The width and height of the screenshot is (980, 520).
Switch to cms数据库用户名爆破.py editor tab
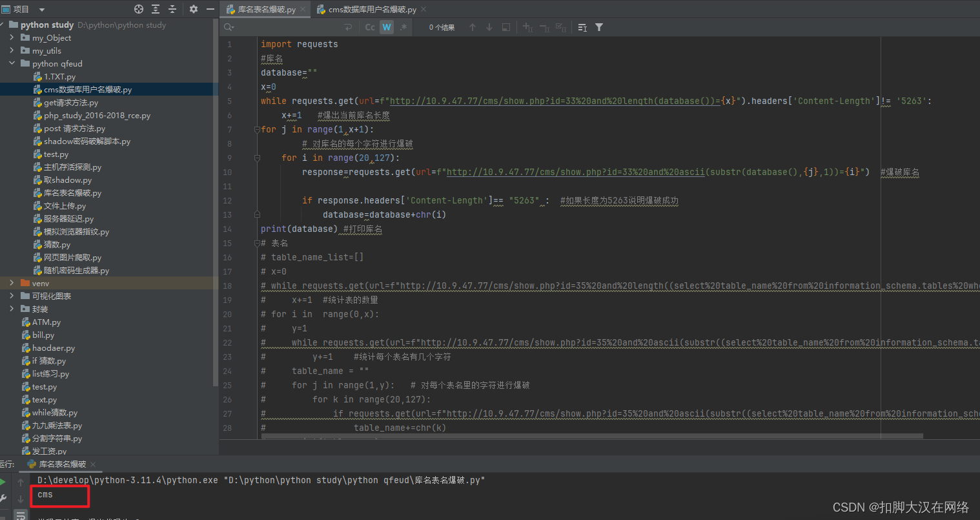pyautogui.click(x=372, y=10)
